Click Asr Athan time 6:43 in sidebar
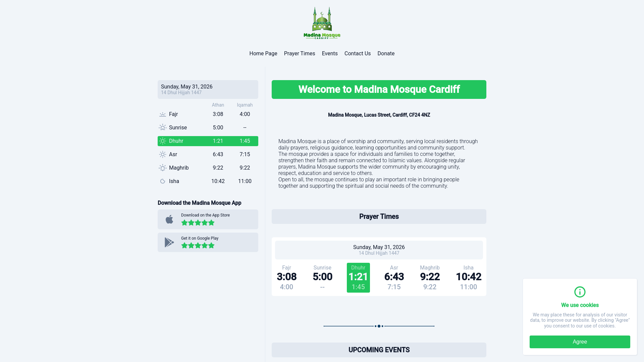644x362 pixels. 218,155
